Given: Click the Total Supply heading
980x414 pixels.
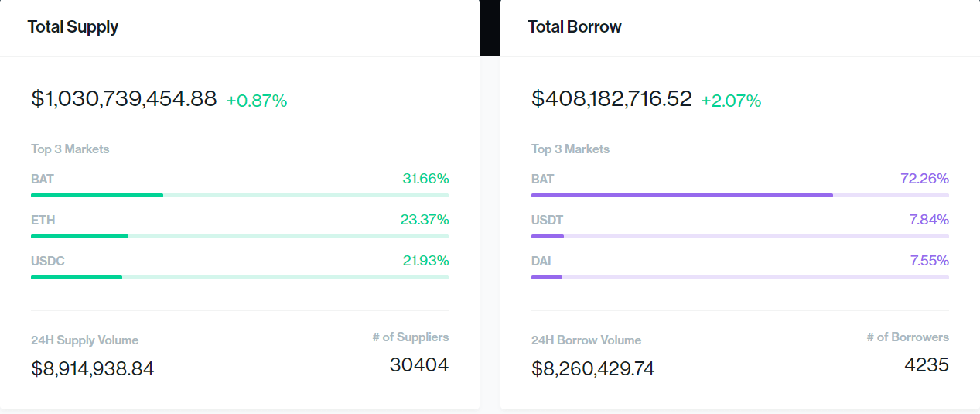Looking at the screenshot, I should (73, 27).
